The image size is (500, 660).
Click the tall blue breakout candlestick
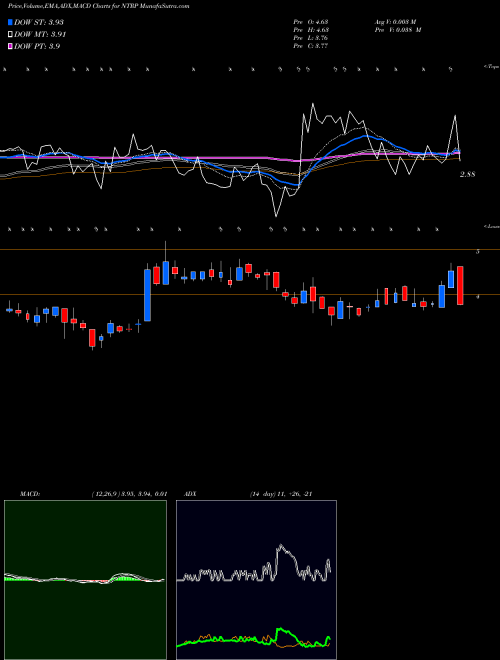coord(147,295)
